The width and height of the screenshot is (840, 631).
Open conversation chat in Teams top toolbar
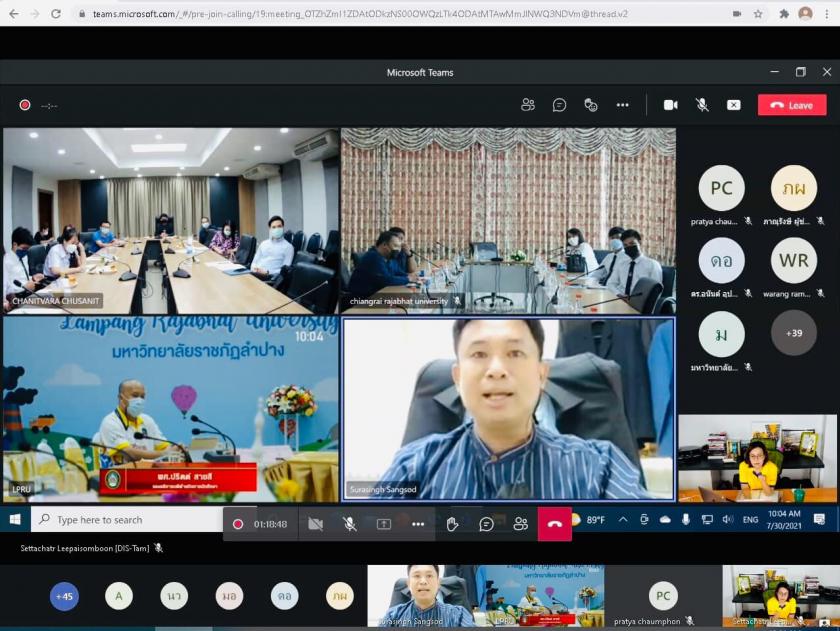click(559, 105)
